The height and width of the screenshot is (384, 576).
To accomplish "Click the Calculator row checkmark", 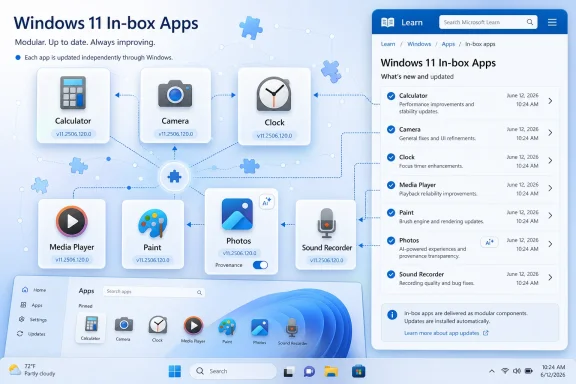I will pos(391,96).
